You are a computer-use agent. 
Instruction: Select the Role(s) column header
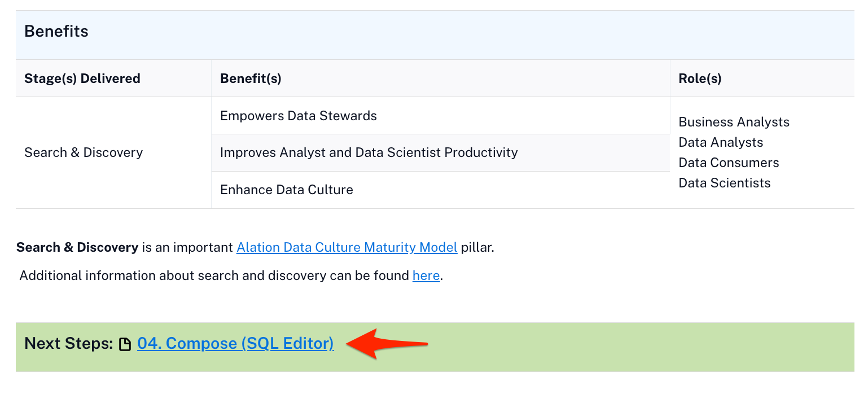point(700,78)
